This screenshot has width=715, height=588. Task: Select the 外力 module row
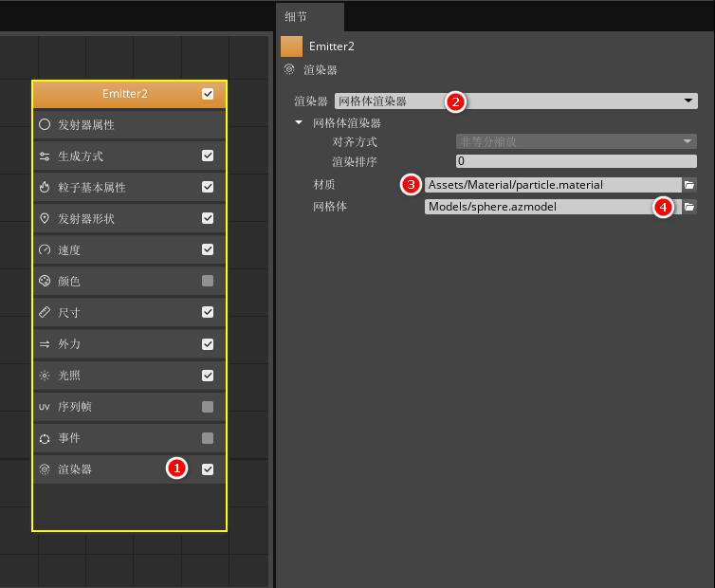coord(130,344)
